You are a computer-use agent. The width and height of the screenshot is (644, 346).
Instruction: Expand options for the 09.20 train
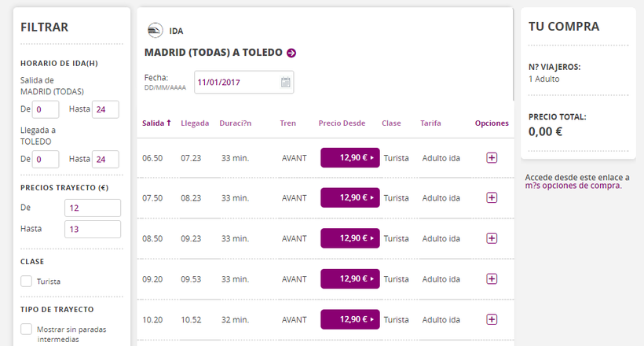(x=492, y=278)
